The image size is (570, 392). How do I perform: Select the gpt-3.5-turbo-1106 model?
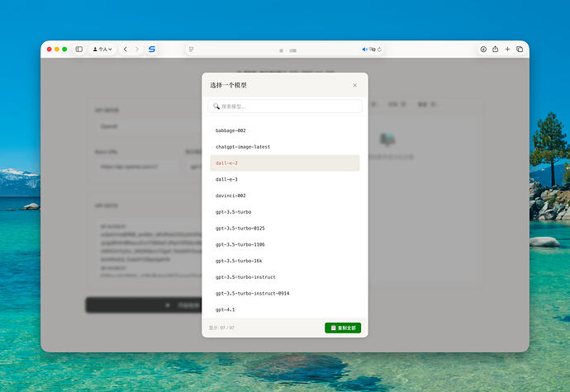click(285, 244)
